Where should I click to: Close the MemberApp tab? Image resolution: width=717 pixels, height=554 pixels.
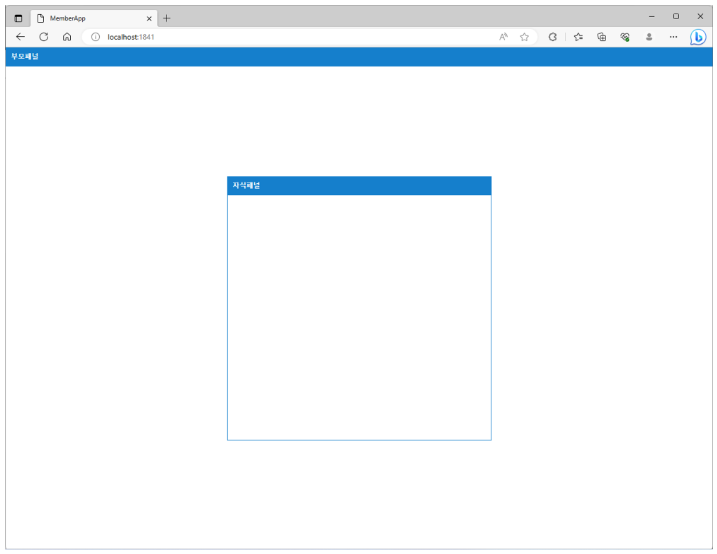[149, 19]
